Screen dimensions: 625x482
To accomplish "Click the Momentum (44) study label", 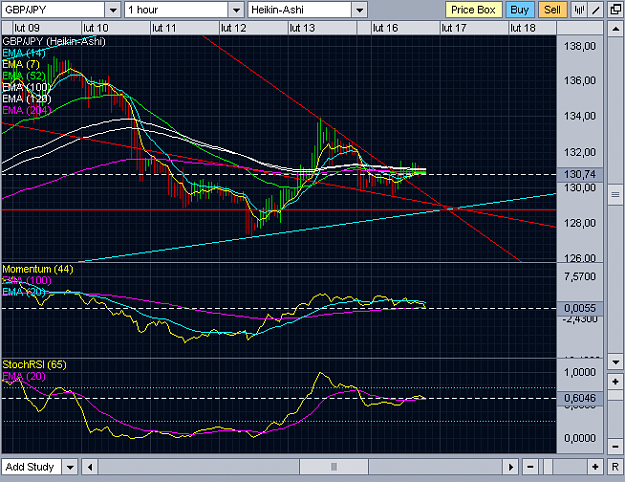I will point(38,269).
